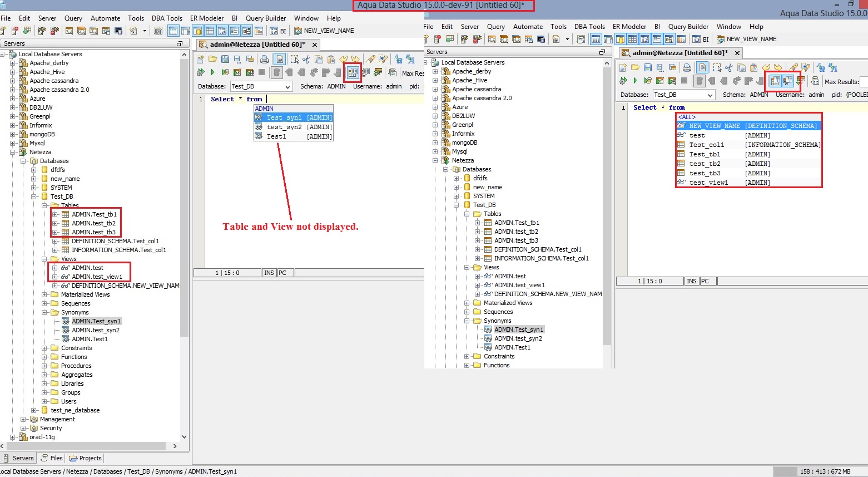Collapse the Test_DB node in left window's tree
This screenshot has width=868, height=477.
[x=33, y=196]
